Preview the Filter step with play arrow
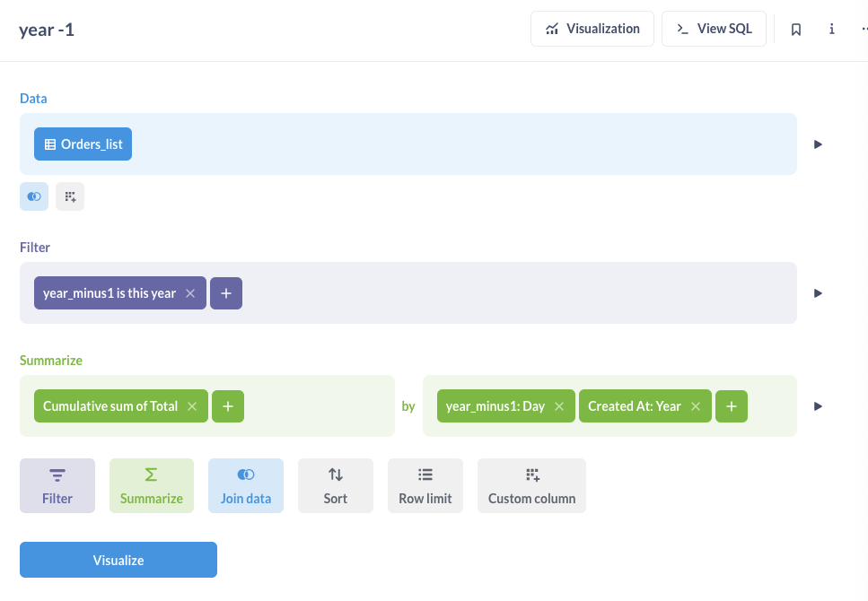The height and width of the screenshot is (601, 868). tap(818, 293)
